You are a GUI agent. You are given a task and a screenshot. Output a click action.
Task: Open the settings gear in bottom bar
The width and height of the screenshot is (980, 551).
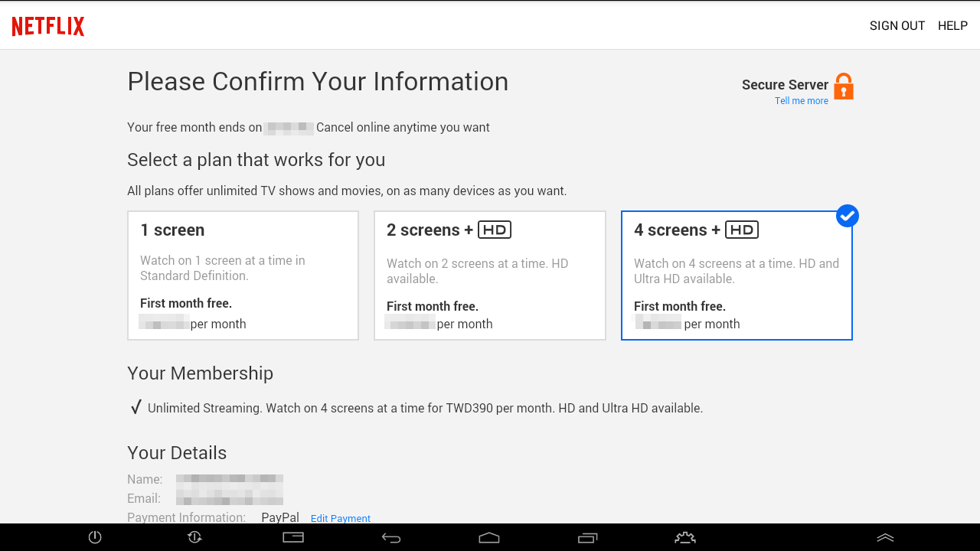[x=684, y=538]
